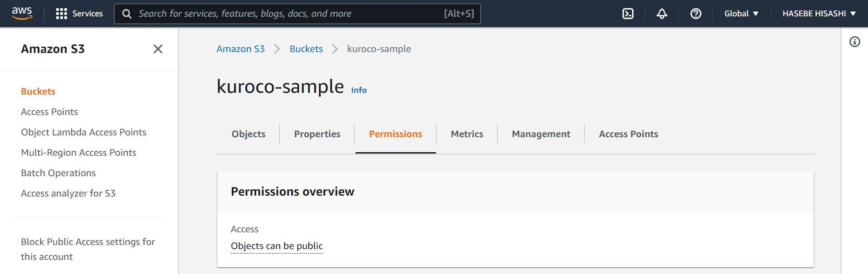
Task: Open the help question mark menu
Action: coord(696,14)
